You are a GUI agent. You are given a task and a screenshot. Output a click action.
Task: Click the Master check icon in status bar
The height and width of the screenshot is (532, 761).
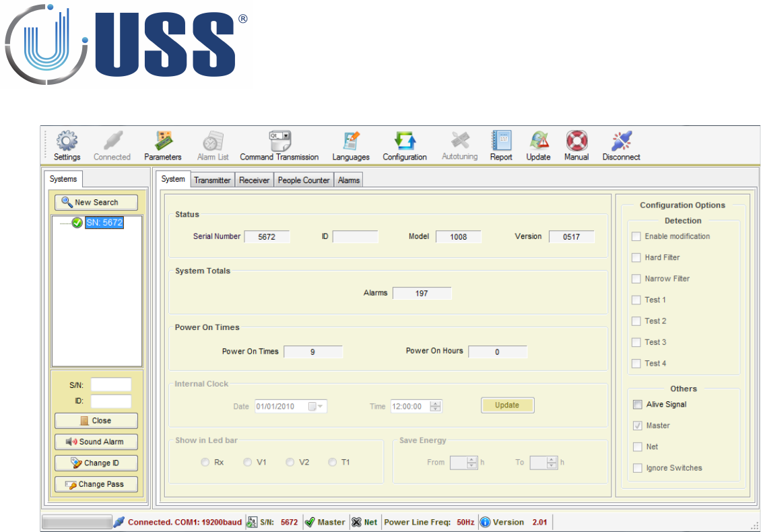(x=310, y=523)
